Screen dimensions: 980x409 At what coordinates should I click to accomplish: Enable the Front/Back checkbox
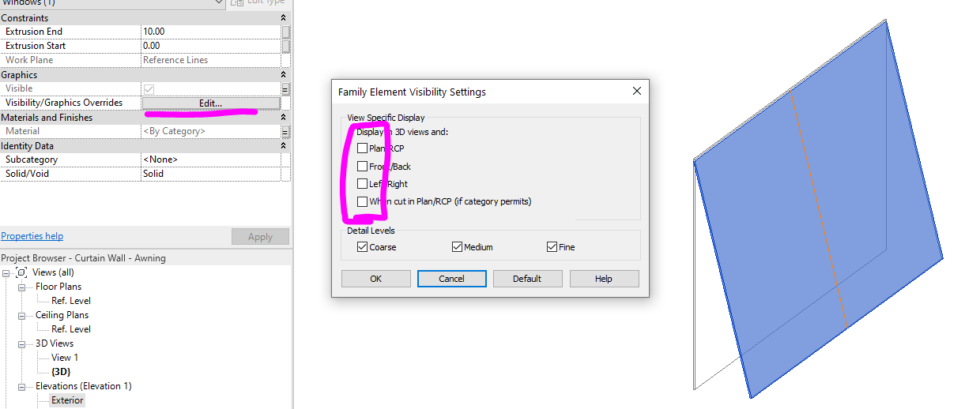[x=362, y=167]
